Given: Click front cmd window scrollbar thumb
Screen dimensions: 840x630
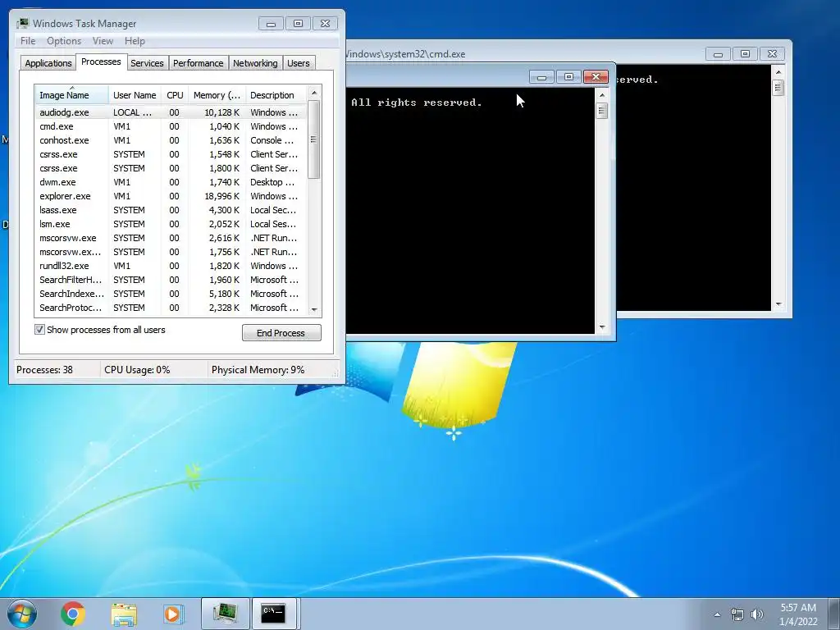Looking at the screenshot, I should [602, 111].
